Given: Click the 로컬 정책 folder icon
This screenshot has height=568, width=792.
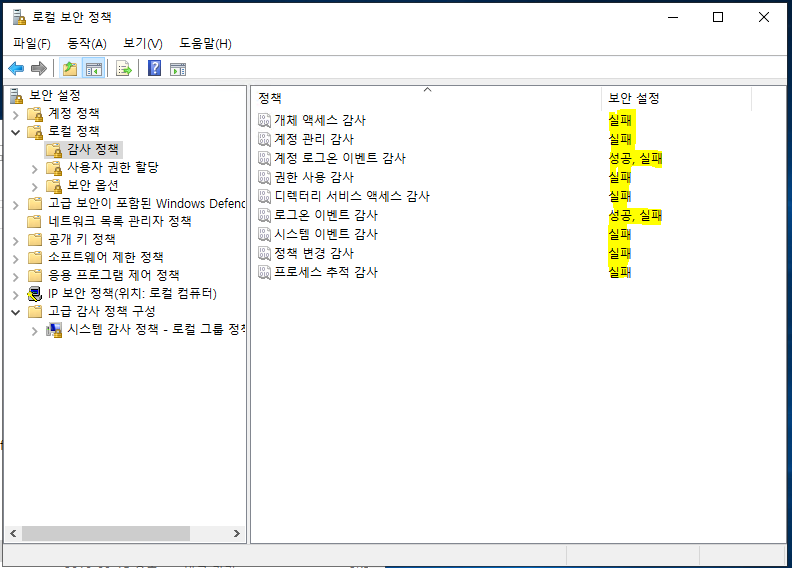Looking at the screenshot, I should (x=35, y=132).
